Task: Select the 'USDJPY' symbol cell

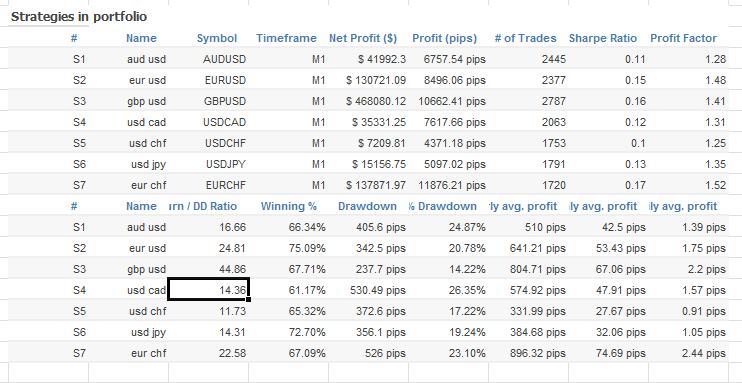Action: (x=226, y=164)
